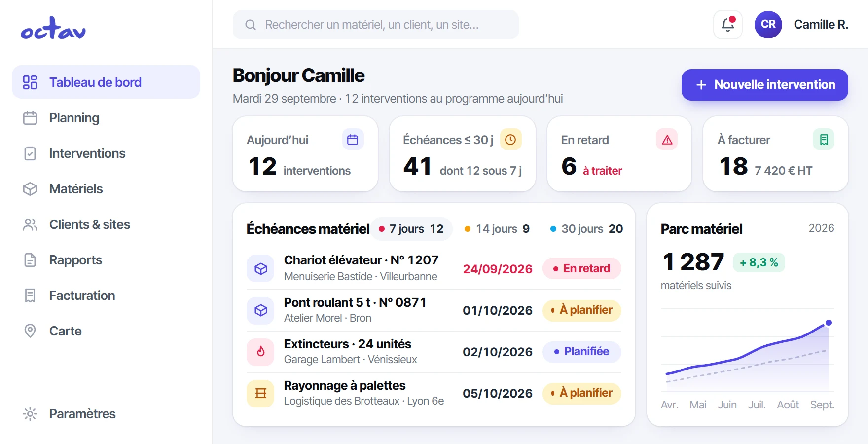
Task: Click the Pont roulant row icon
Action: pos(260,310)
